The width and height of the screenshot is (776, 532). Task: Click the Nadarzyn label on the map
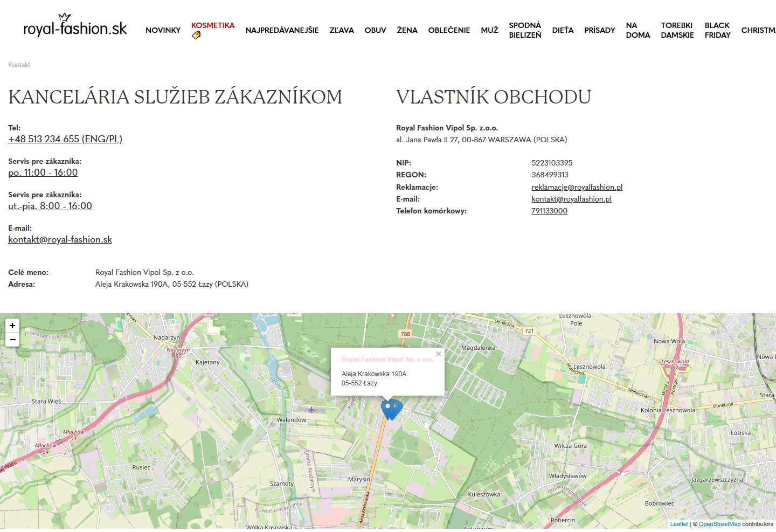167,337
